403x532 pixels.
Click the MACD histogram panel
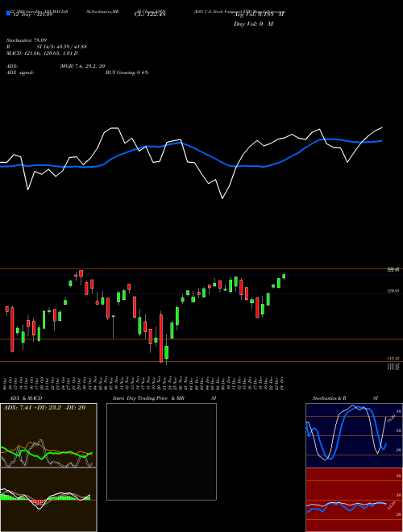48,500
